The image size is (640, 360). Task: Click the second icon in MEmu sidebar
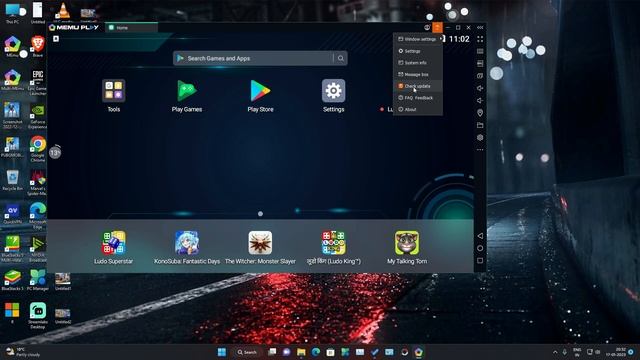click(x=480, y=51)
